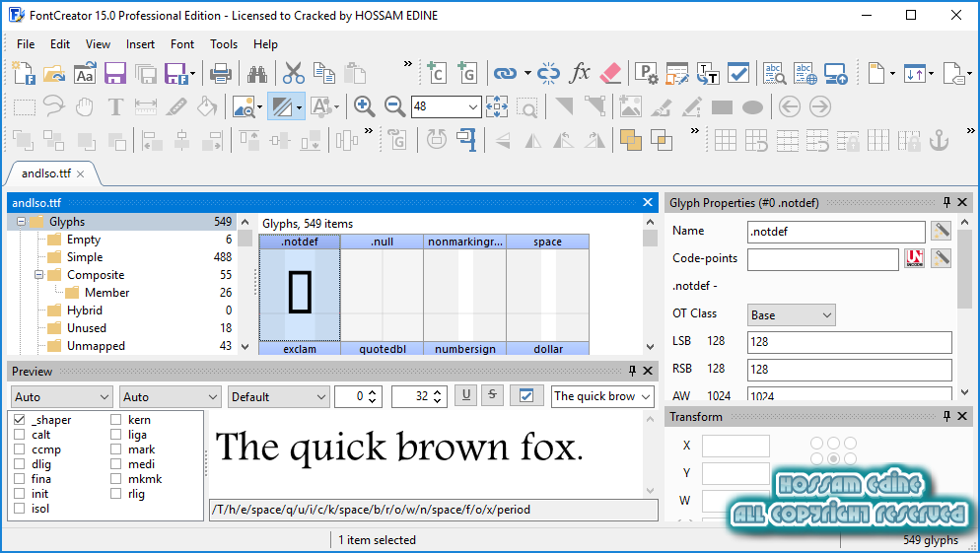Pin the Glyph Properties panel
980x553 pixels.
946,202
